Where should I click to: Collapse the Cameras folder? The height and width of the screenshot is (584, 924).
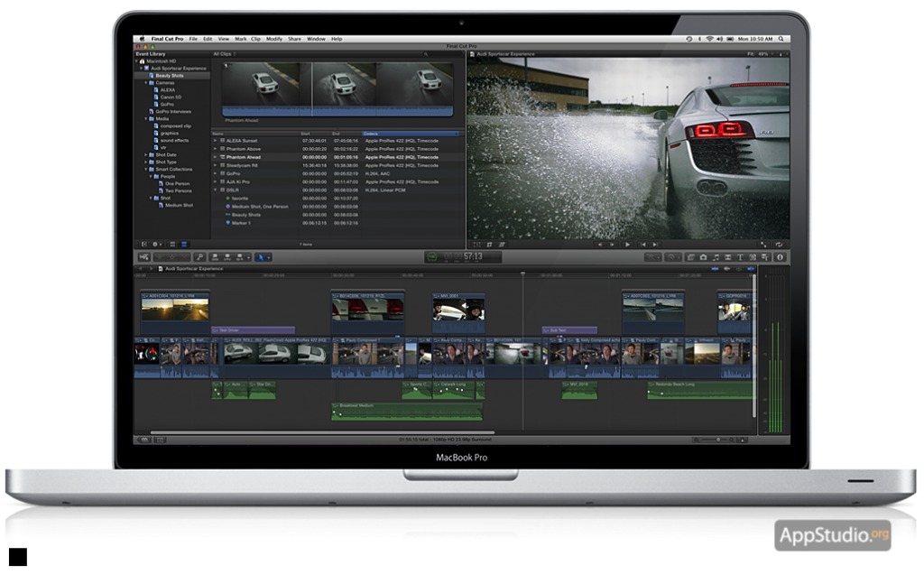click(x=146, y=83)
